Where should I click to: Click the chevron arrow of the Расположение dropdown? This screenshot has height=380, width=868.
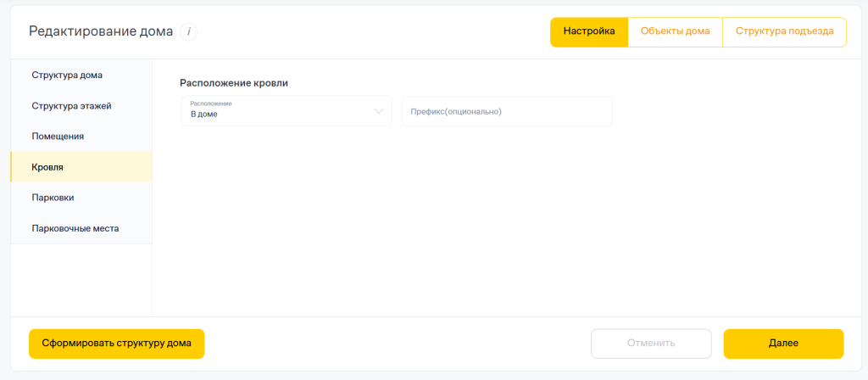(x=379, y=111)
